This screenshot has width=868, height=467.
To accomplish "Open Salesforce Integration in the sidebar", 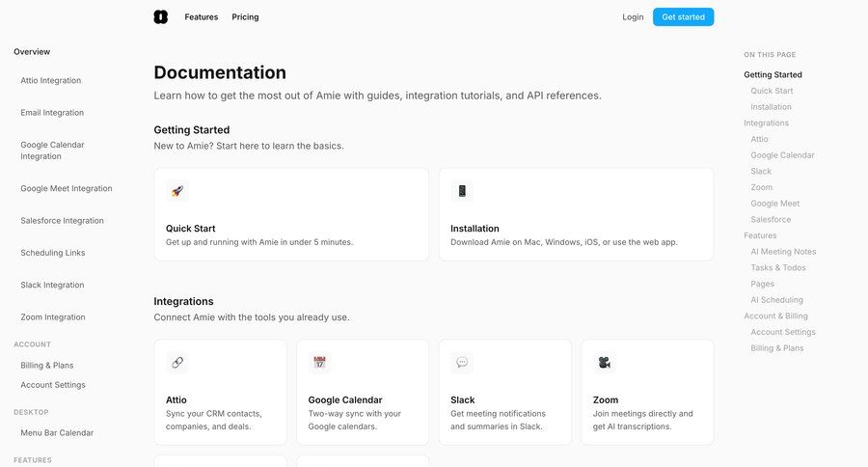I will click(62, 221).
